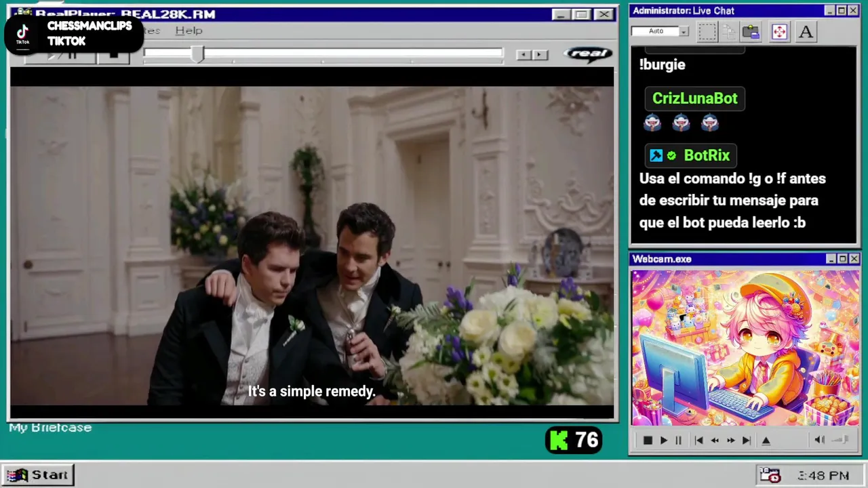Click the RealPlayer seek-back arrow
868x488 pixels.
523,55
